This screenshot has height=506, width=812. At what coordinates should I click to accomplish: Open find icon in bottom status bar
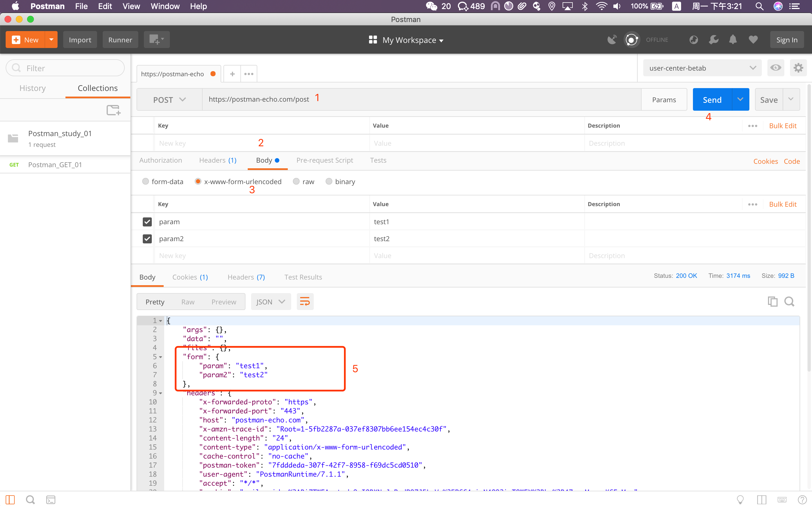tap(30, 500)
